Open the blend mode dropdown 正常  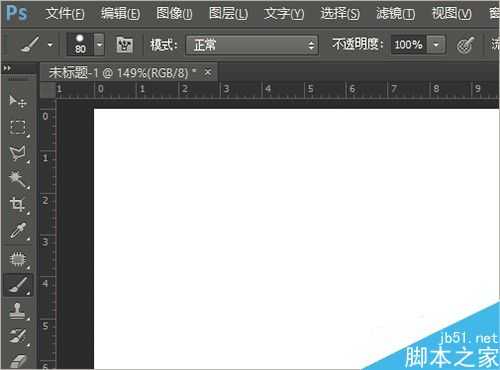coord(252,45)
